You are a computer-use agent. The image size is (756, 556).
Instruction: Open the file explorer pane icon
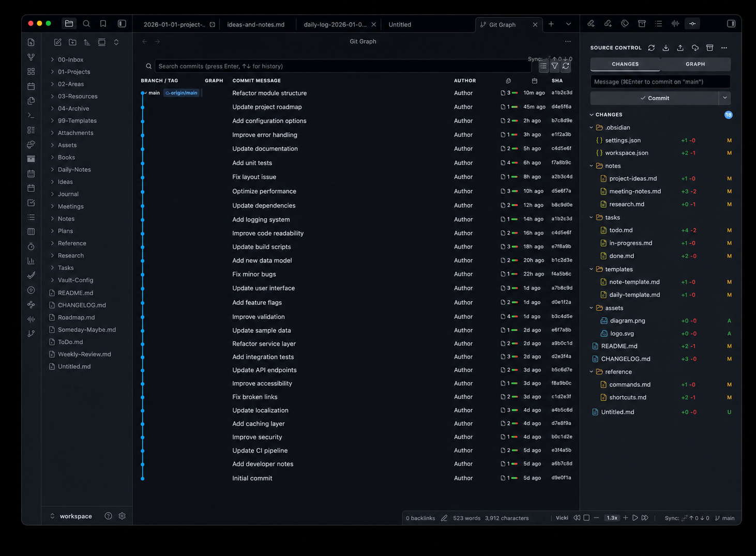click(x=69, y=24)
